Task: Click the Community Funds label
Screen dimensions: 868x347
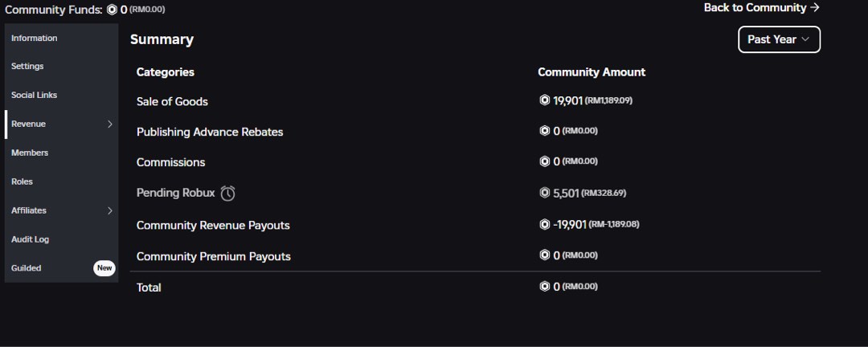Action: (54, 10)
